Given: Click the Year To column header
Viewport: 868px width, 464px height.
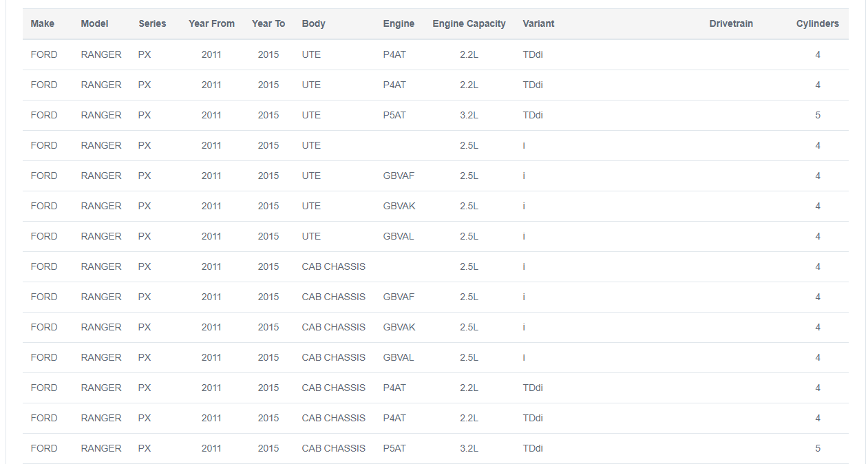Looking at the screenshot, I should click(x=268, y=23).
